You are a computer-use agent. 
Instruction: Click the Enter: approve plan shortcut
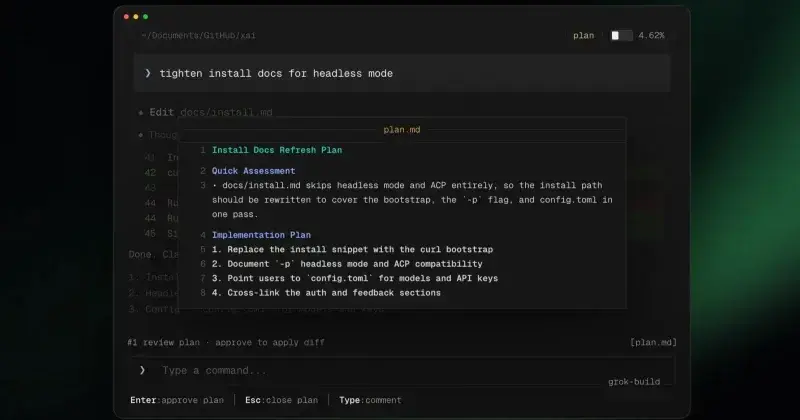tap(177, 400)
